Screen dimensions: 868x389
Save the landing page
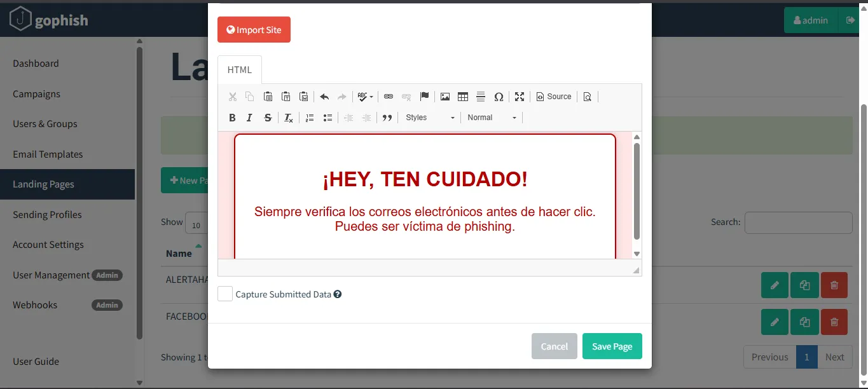(612, 346)
